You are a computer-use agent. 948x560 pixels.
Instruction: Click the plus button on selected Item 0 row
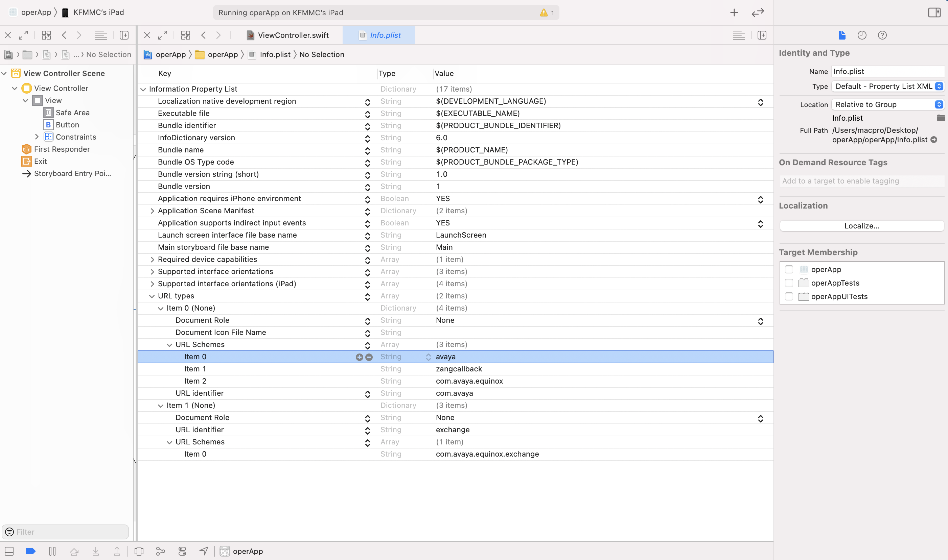click(x=360, y=357)
